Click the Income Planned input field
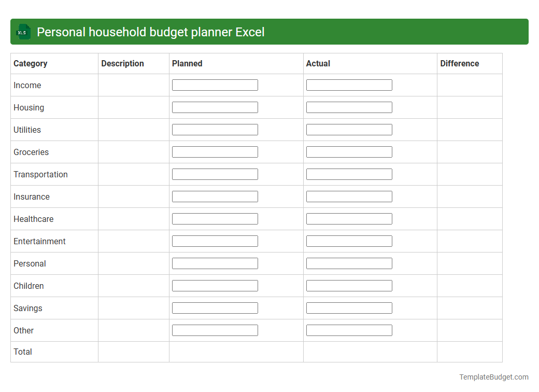This screenshot has height=392, width=539. click(215, 85)
